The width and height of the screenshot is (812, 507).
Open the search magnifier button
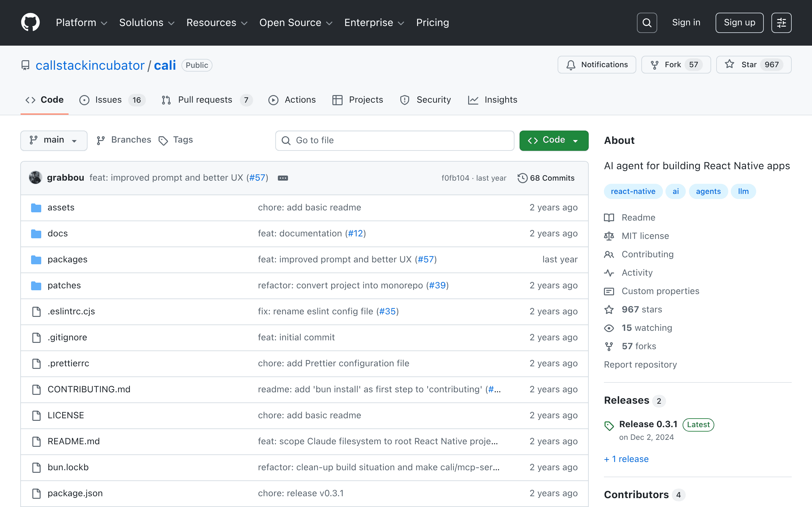tap(646, 23)
